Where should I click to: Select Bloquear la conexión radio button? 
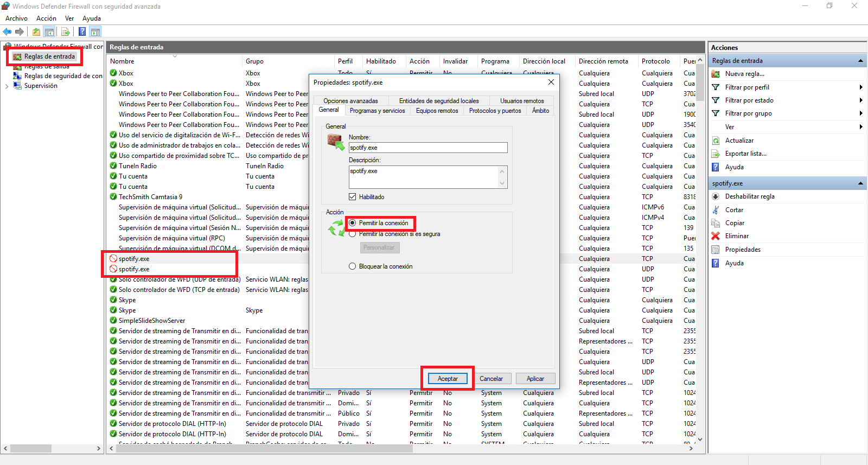click(353, 266)
